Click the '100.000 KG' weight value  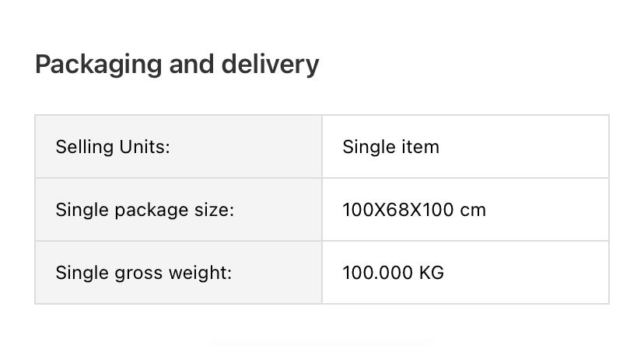(393, 273)
